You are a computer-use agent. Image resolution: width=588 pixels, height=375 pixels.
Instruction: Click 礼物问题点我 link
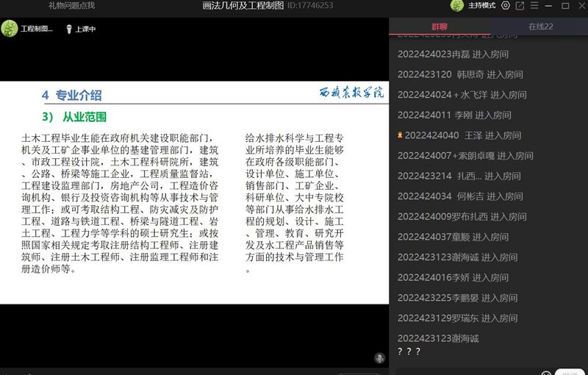(71, 6)
